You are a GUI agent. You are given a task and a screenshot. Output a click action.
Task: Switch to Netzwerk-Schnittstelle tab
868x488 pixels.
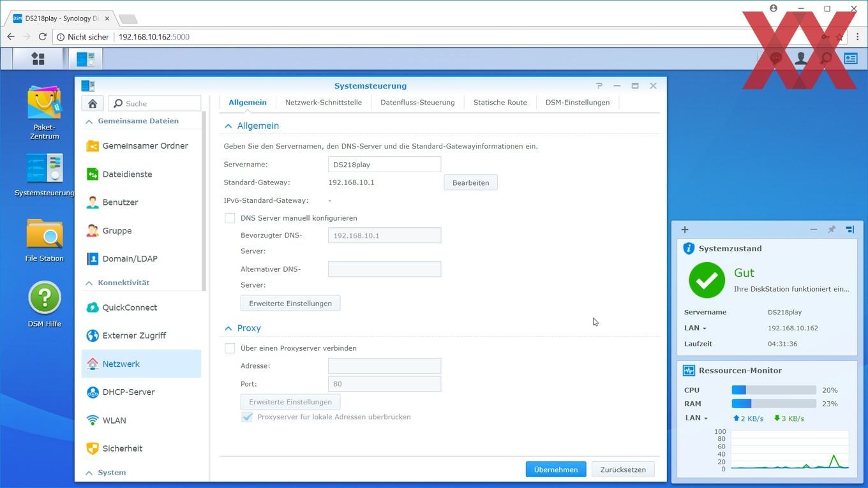tap(324, 102)
